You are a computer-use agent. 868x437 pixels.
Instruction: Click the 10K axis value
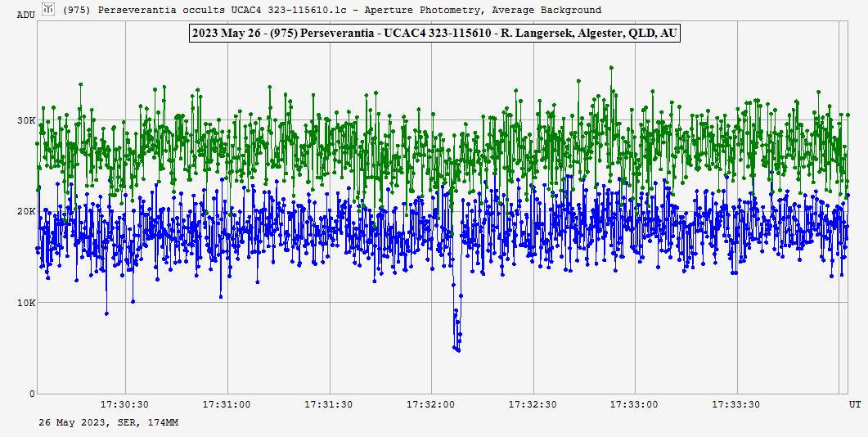pyautogui.click(x=28, y=303)
